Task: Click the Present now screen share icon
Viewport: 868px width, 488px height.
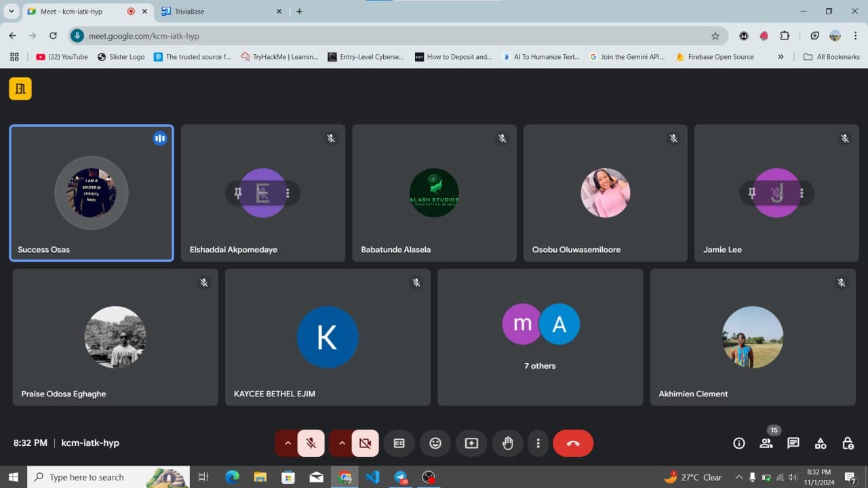Action: tap(471, 443)
